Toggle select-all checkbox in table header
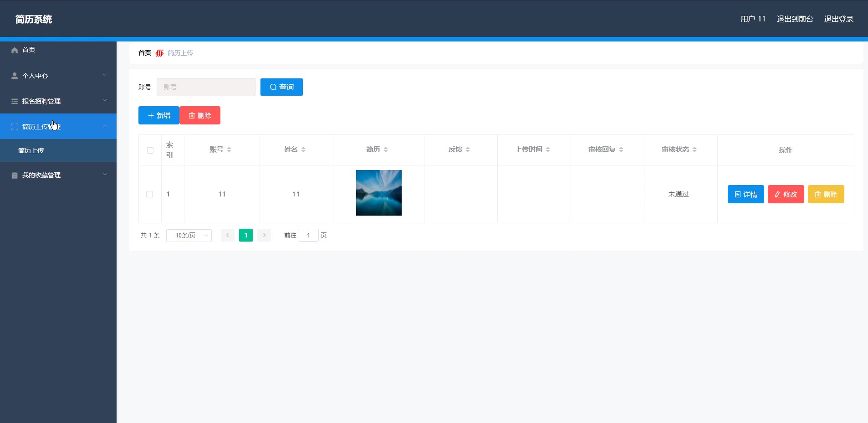 150,150
